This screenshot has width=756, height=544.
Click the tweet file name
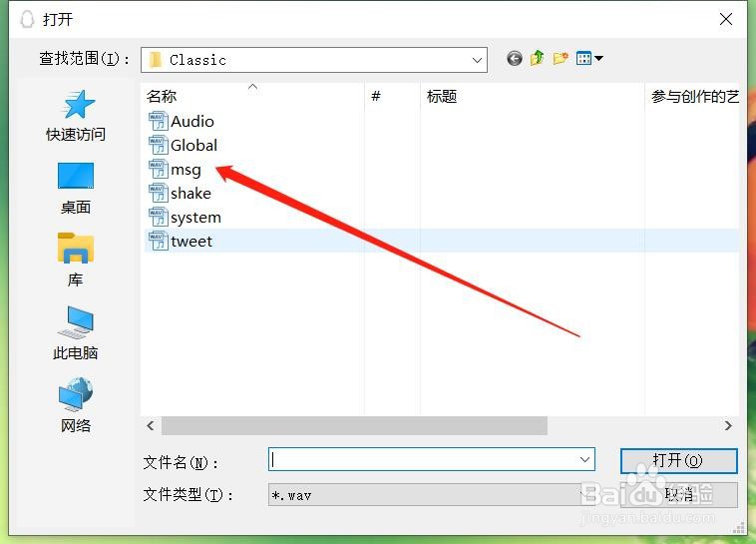pos(191,242)
